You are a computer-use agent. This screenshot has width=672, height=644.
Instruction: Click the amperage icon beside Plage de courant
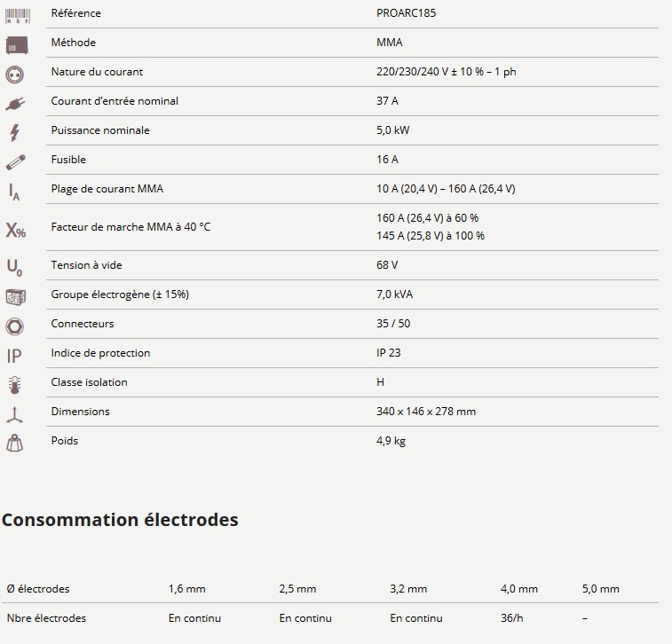pyautogui.click(x=14, y=191)
